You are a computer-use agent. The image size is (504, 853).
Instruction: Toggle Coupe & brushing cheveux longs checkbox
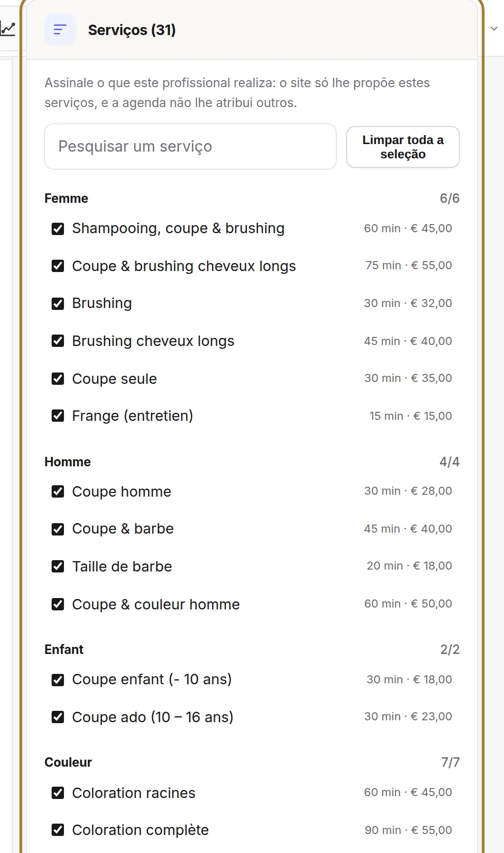pos(58,266)
